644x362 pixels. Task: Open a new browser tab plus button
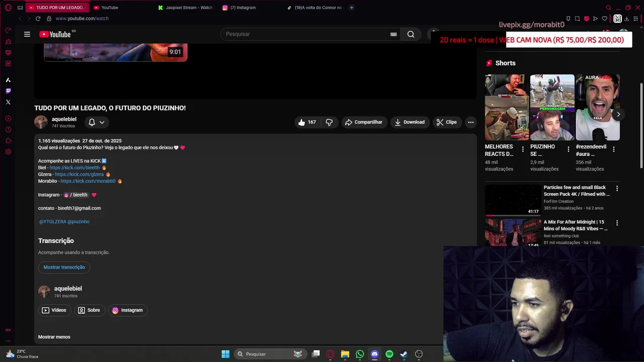[352, 8]
